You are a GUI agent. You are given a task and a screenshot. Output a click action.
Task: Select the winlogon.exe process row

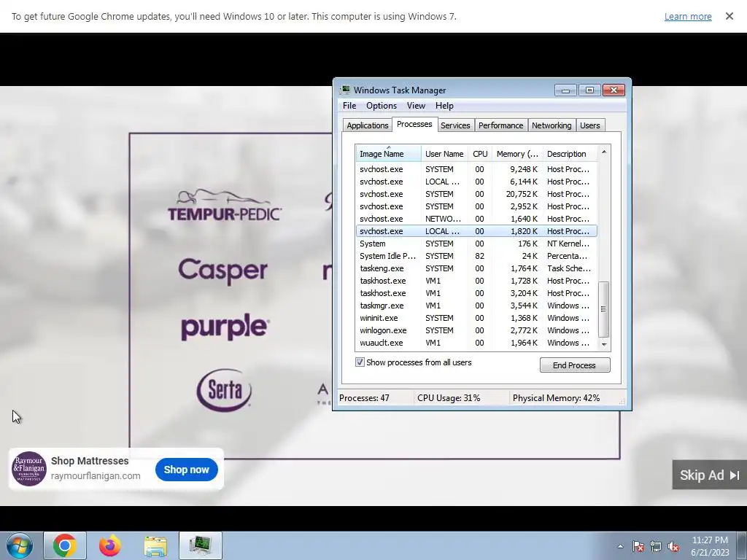pos(476,330)
